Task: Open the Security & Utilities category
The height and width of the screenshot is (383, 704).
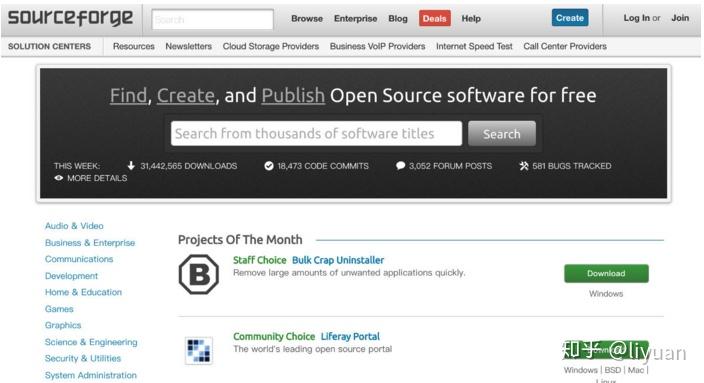Action: click(83, 358)
